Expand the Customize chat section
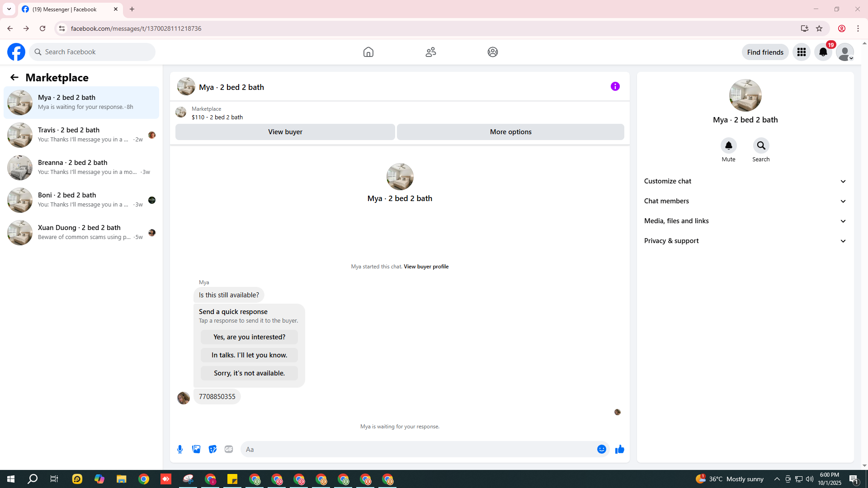868x488 pixels. (745, 181)
